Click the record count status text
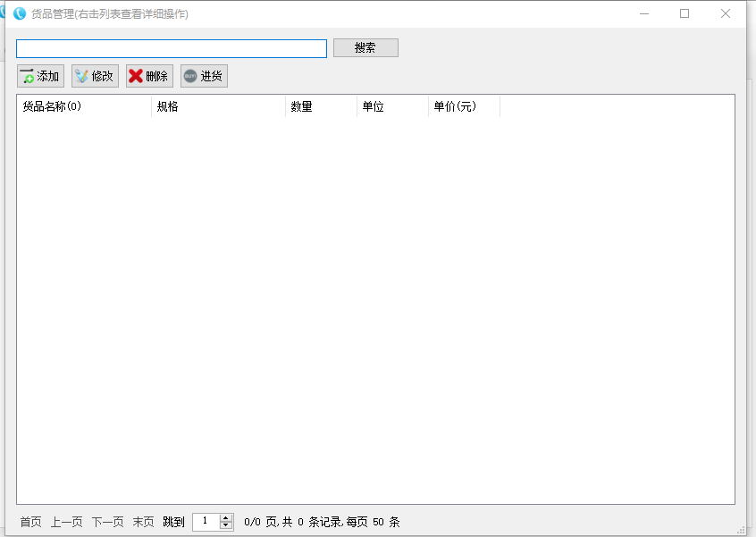Screen dimensions: 756x537 pyautogui.click(x=322, y=522)
